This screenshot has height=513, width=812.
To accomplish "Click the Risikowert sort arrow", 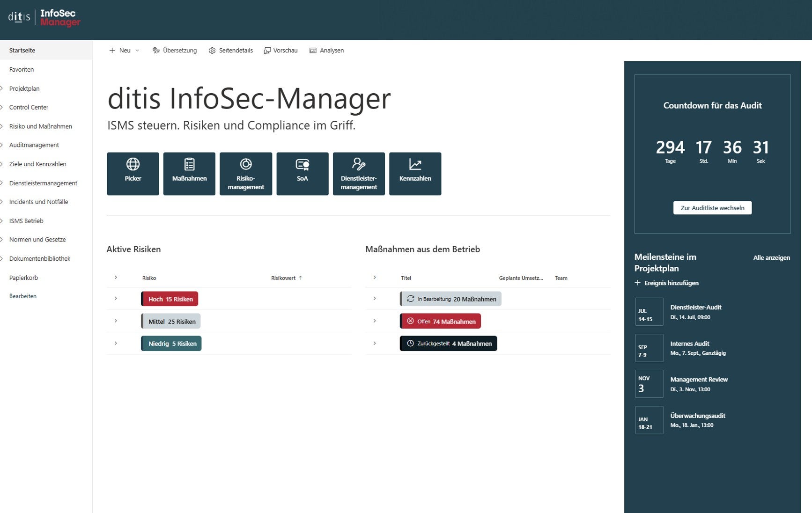I will pos(301,278).
